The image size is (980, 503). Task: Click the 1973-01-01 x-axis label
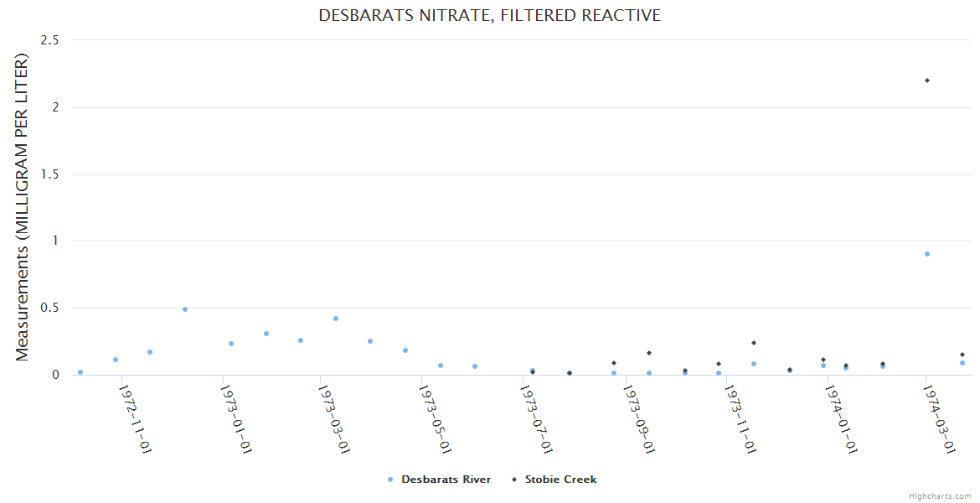(235, 419)
